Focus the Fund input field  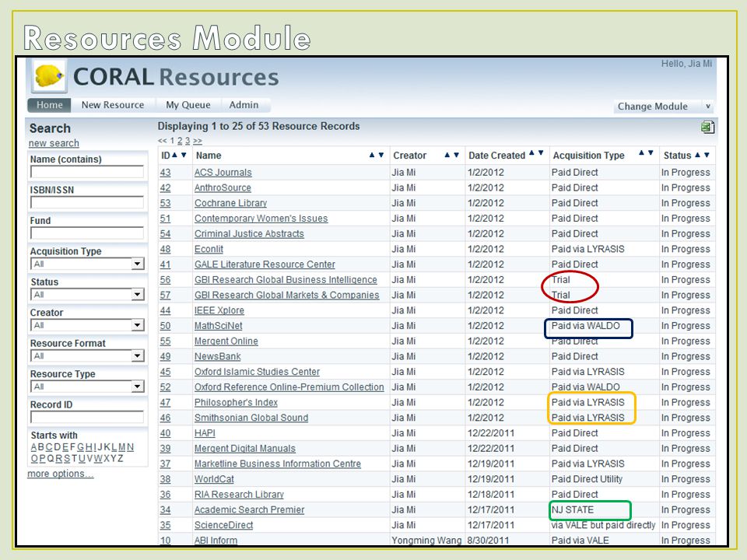(86, 233)
